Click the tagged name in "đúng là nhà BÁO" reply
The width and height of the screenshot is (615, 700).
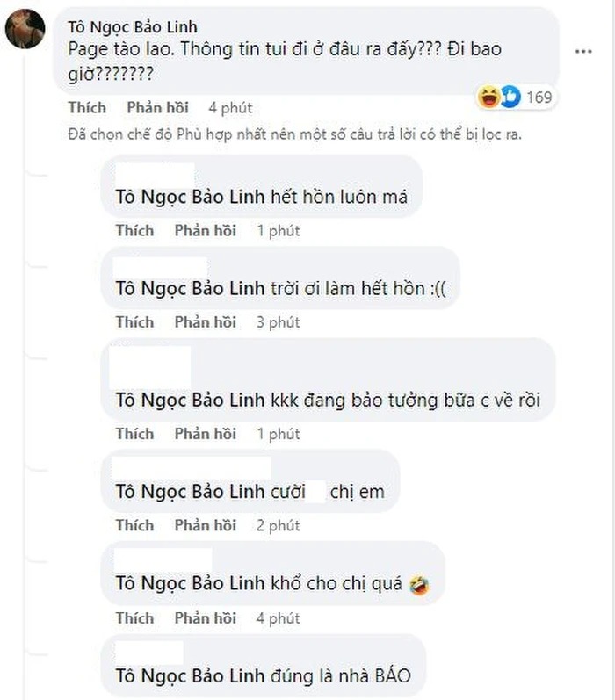pyautogui.click(x=190, y=676)
